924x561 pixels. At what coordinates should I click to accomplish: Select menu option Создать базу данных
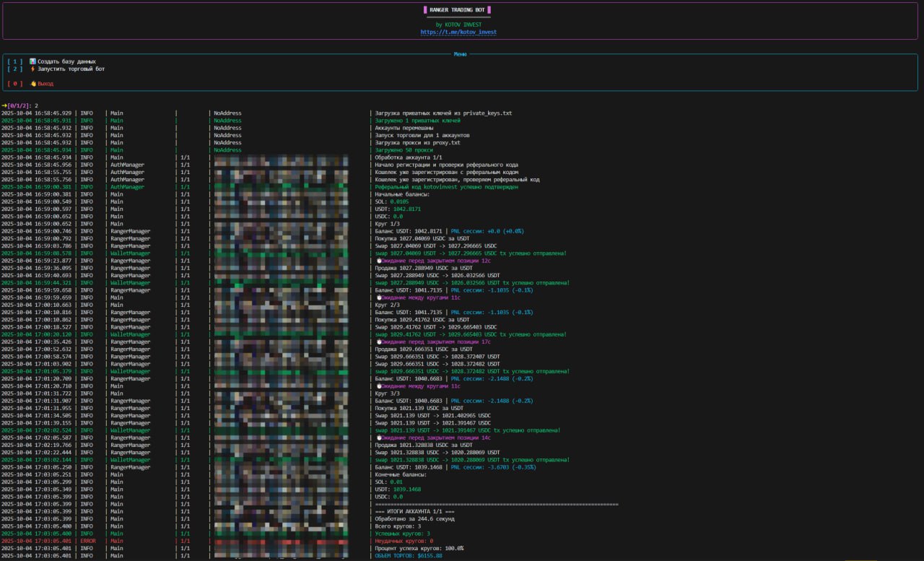66,61
